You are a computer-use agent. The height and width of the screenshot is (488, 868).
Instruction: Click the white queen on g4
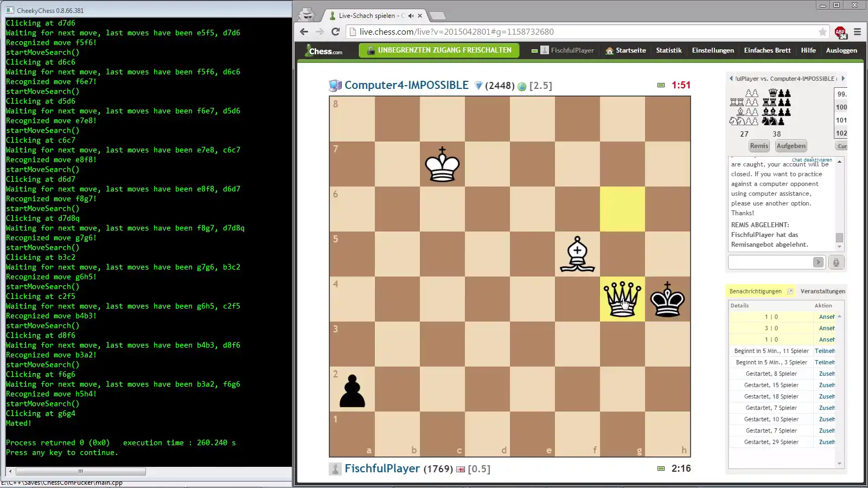pos(622,299)
